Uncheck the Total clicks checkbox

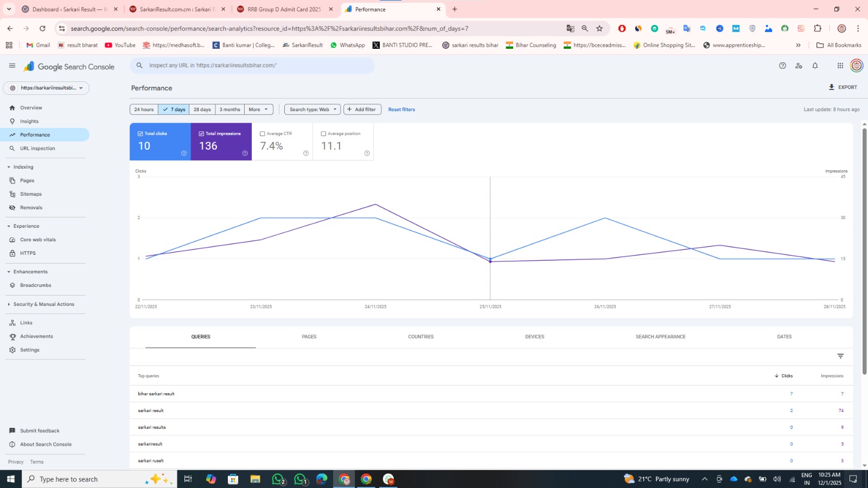pos(141,133)
